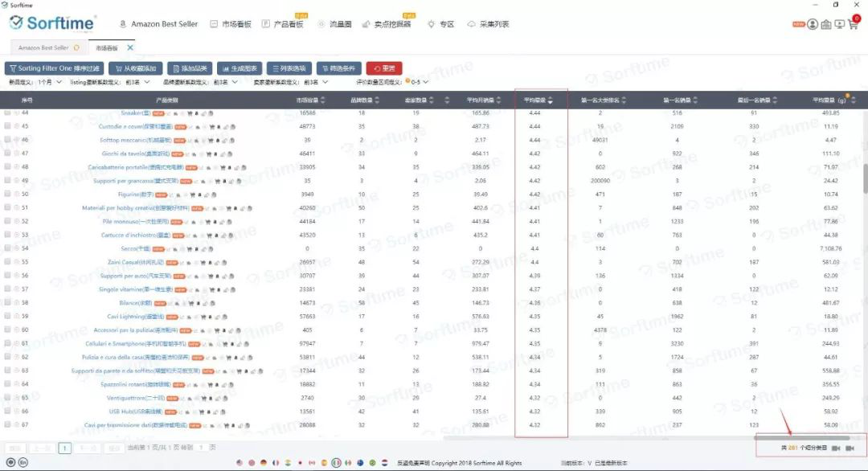
Task: Check the checkbox for row 47 Giochi da tavolo
Action: click(8, 154)
